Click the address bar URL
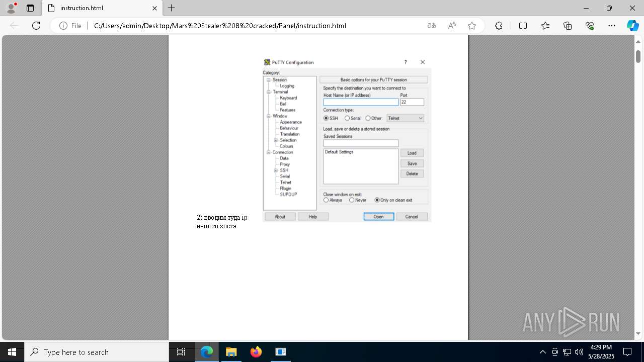The image size is (644, 362). coord(220,26)
